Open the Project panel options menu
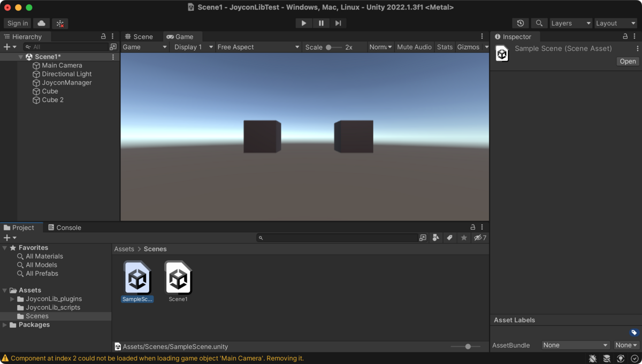 pos(482,227)
